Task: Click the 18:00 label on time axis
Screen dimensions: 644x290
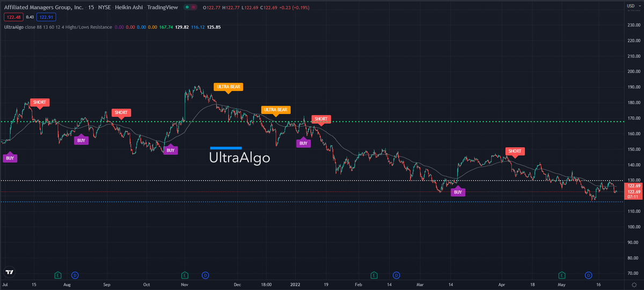Action: tap(267, 285)
